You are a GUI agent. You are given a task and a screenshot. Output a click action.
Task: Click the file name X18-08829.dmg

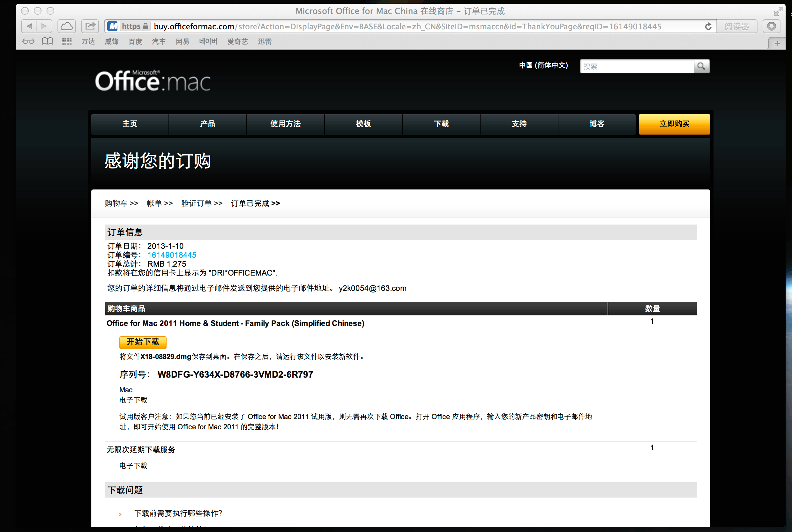(166, 357)
